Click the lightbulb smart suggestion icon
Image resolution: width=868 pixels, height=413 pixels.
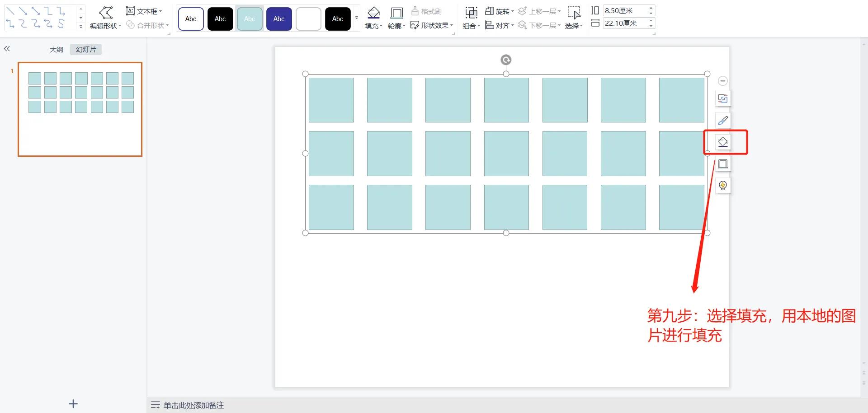point(722,185)
